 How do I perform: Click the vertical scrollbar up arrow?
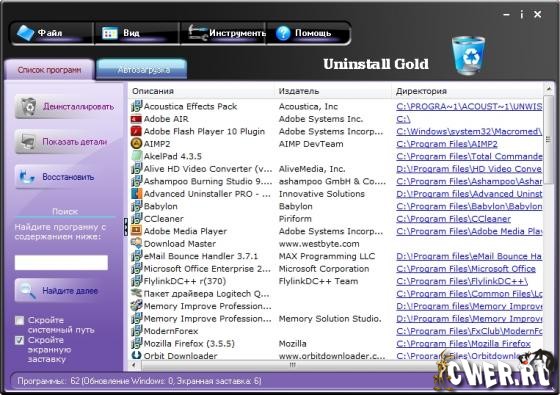(549, 88)
